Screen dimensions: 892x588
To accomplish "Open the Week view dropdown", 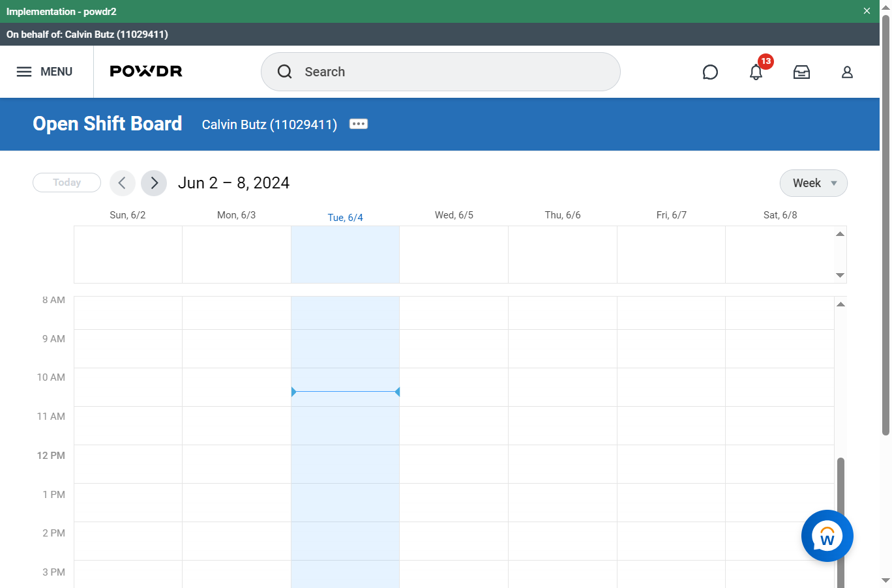I will coord(814,183).
